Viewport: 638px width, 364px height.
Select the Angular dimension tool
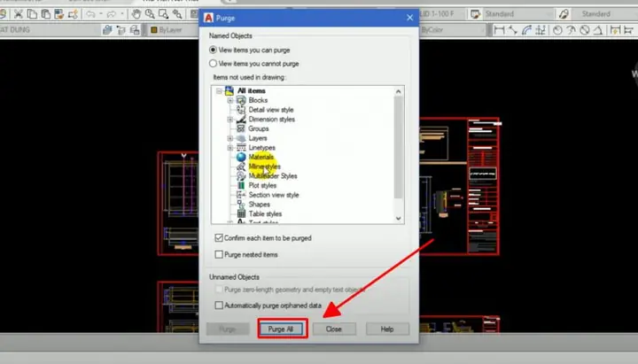click(x=598, y=30)
